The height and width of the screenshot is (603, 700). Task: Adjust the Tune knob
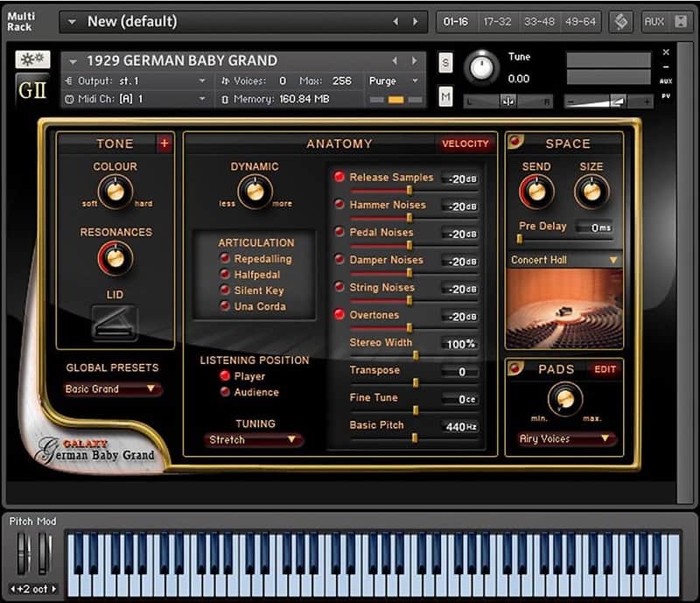tap(481, 68)
